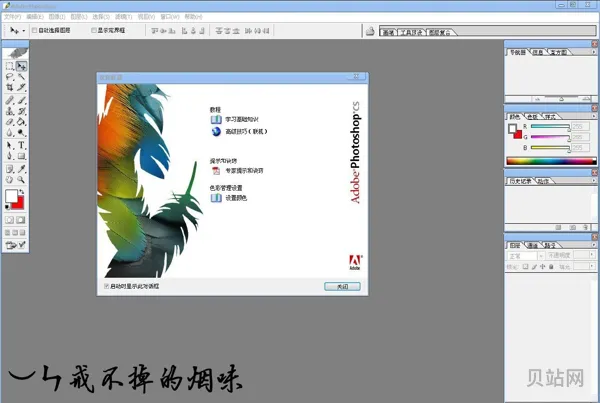Viewport: 600px width, 403px height.
Task: Open Color panel flyout menu arrow
Action: [x=594, y=116]
